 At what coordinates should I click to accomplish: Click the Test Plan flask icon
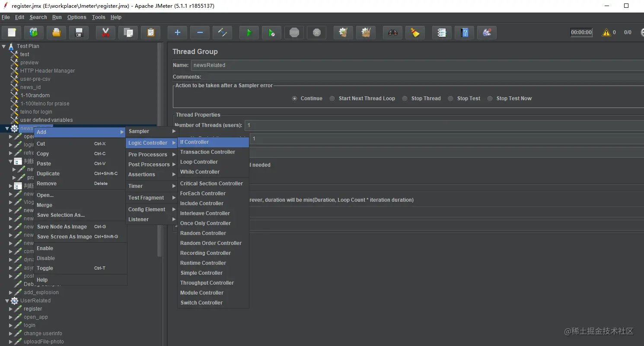pyautogui.click(x=11, y=46)
